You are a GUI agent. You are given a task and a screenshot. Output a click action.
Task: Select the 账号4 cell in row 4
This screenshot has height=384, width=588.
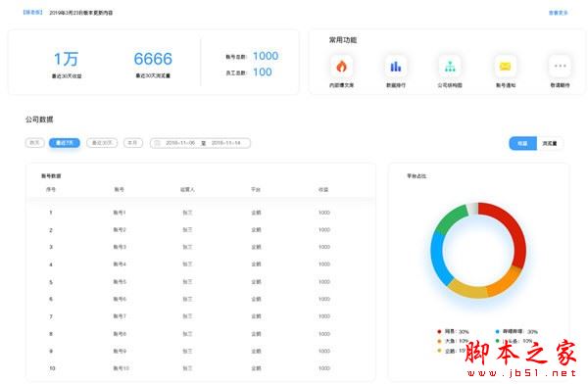coord(120,264)
